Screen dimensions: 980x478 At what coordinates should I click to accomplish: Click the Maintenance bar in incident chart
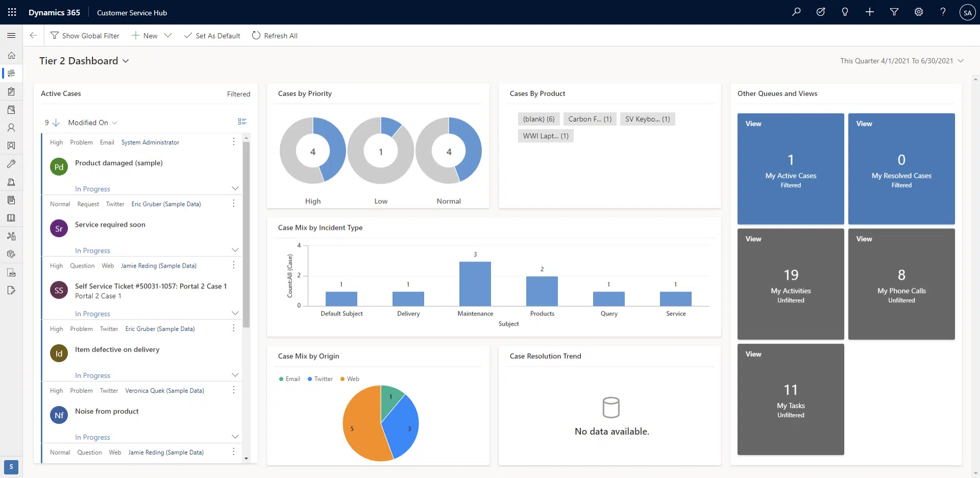point(475,284)
